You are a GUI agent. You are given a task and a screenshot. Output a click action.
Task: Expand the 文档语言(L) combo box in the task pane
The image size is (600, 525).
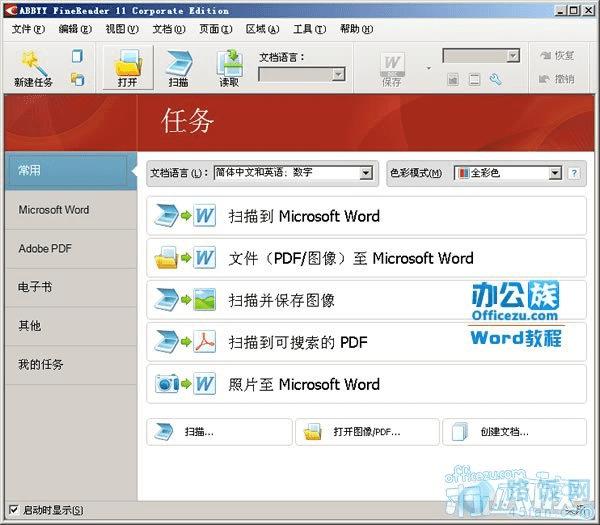(366, 173)
